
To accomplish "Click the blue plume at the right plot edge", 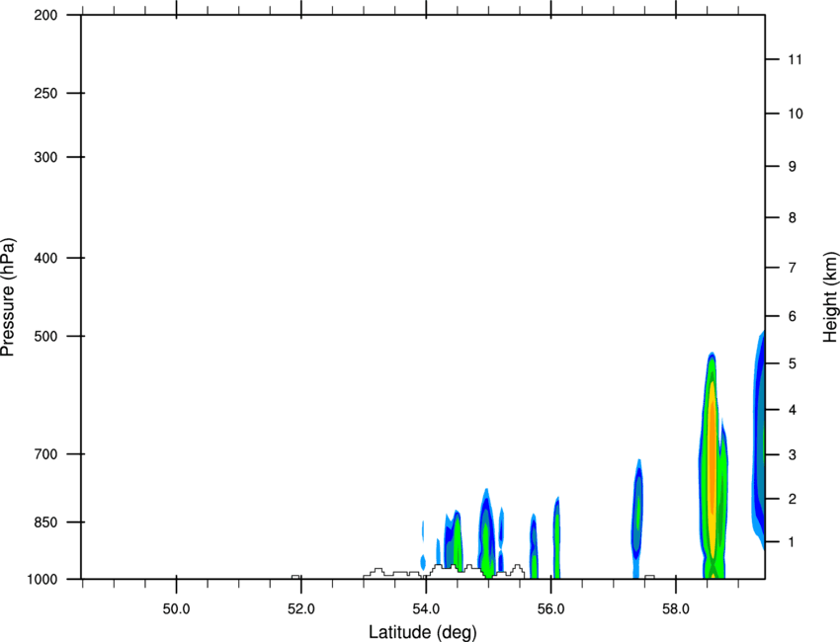I will 759,440.
